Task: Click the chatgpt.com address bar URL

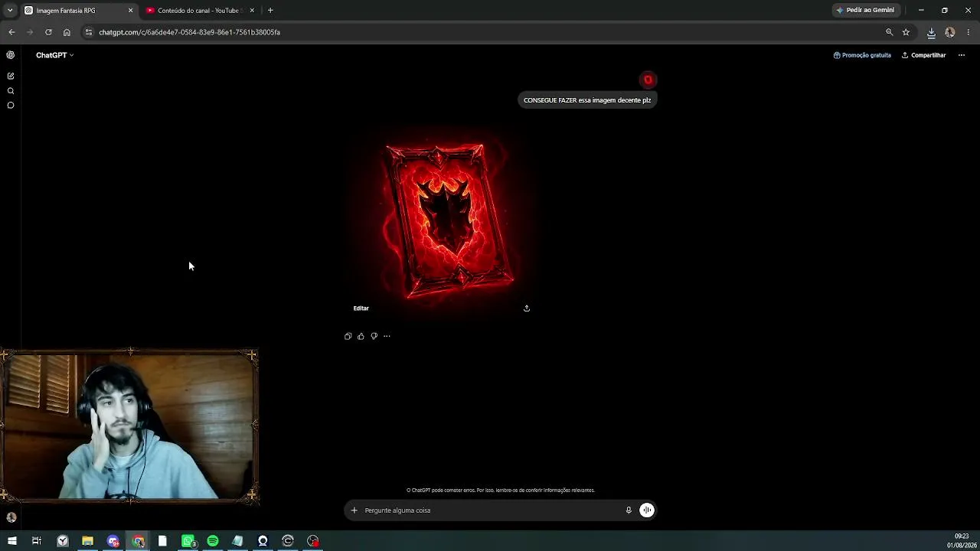Action: tap(189, 32)
